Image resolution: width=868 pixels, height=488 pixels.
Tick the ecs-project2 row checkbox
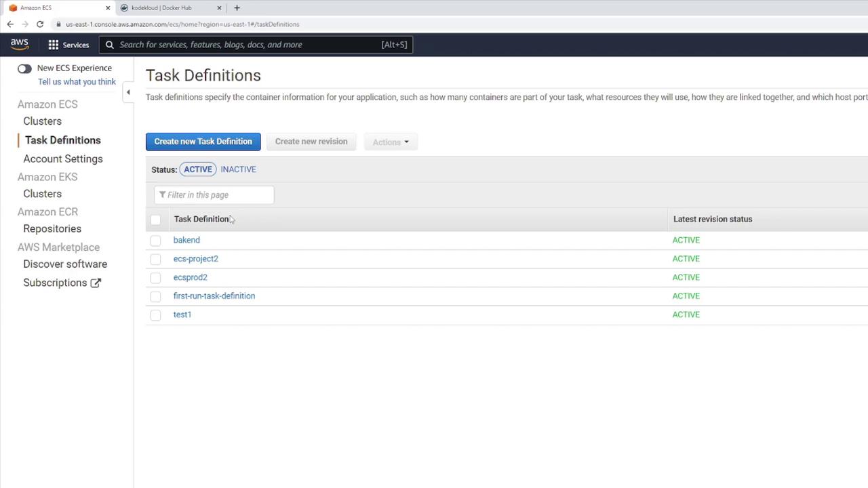(x=155, y=259)
